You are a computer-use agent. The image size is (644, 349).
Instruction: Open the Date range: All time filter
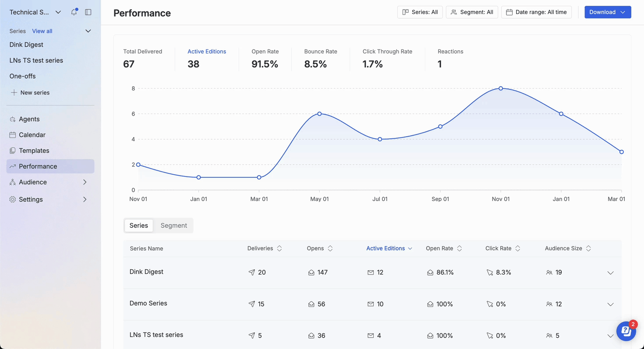[x=536, y=12]
